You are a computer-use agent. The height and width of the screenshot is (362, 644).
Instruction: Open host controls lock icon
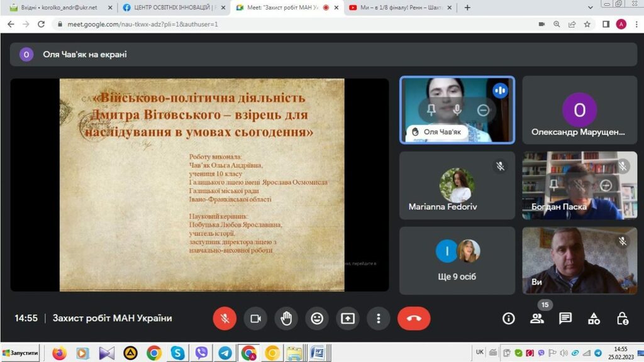[x=622, y=319]
